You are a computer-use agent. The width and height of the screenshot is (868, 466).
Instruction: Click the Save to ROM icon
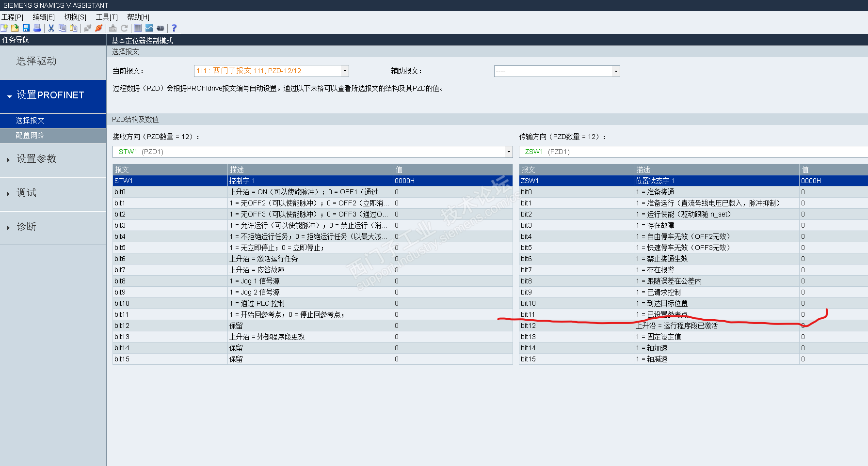point(113,28)
